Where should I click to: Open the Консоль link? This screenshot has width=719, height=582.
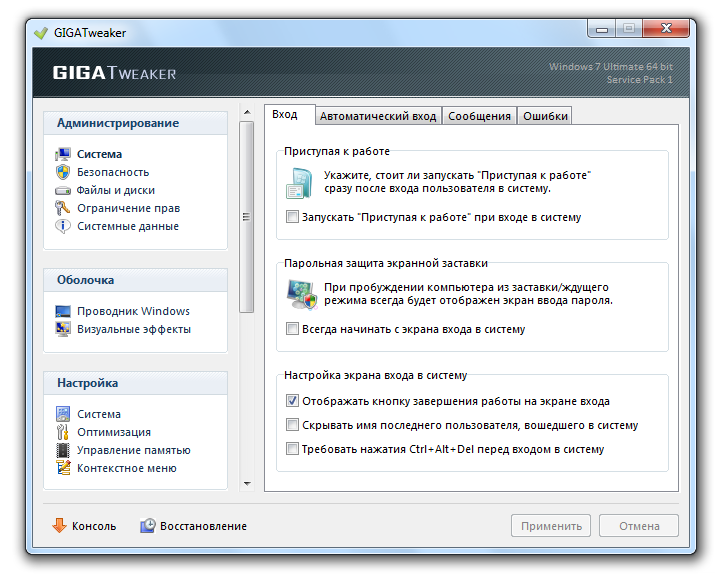(84, 526)
